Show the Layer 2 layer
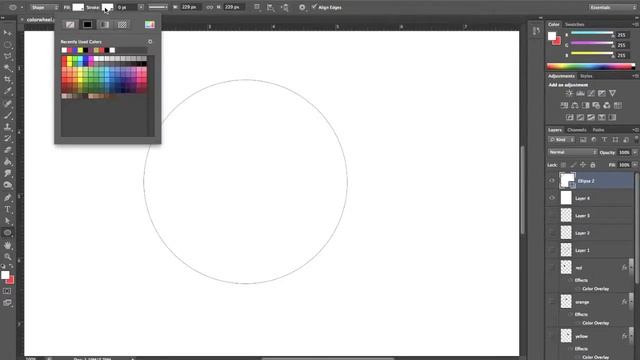The height and width of the screenshot is (360, 640). (552, 233)
